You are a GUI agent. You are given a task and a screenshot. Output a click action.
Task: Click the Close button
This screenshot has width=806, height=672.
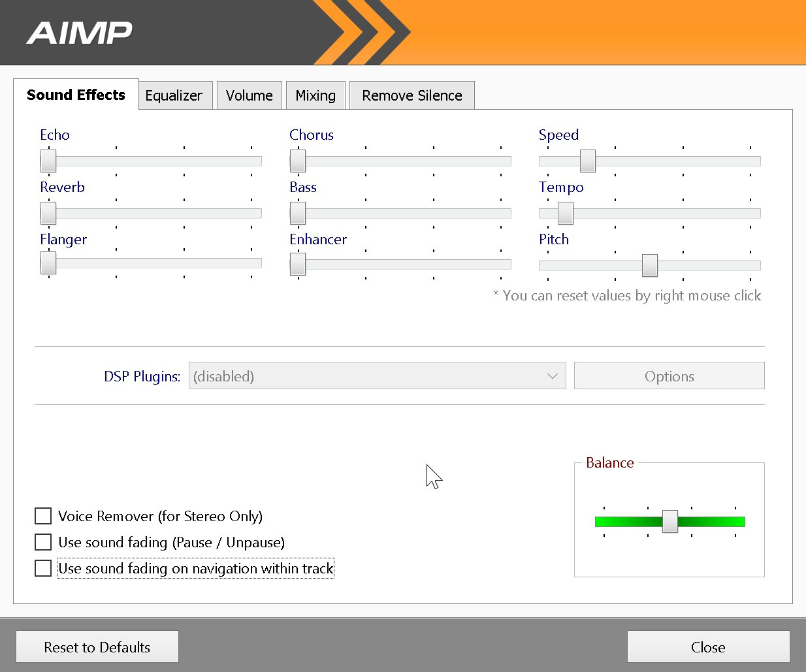coord(708,647)
